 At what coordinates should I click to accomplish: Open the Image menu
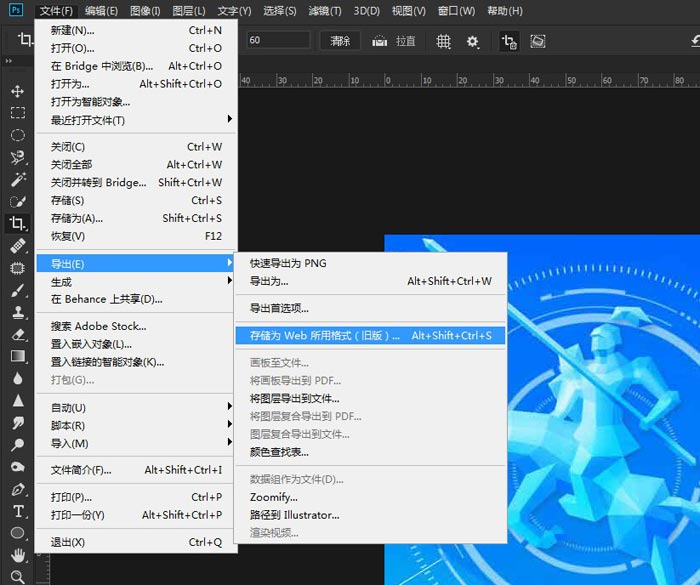point(145,11)
